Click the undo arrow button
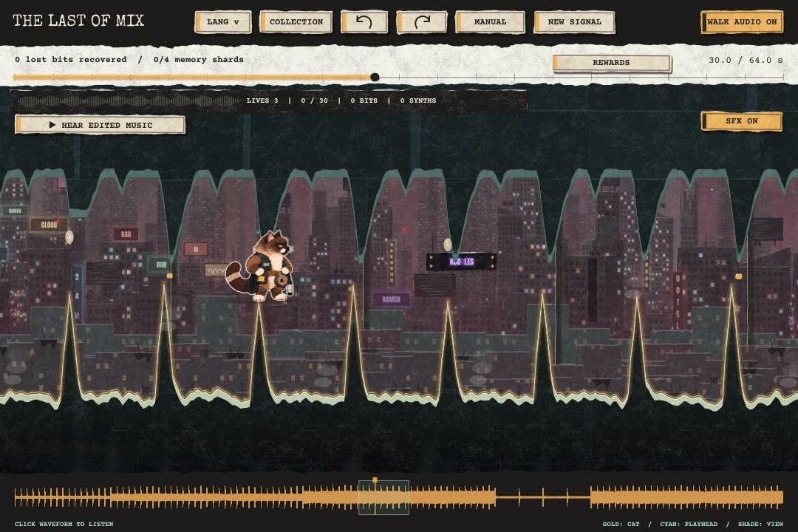The width and height of the screenshot is (798, 532). tap(364, 22)
